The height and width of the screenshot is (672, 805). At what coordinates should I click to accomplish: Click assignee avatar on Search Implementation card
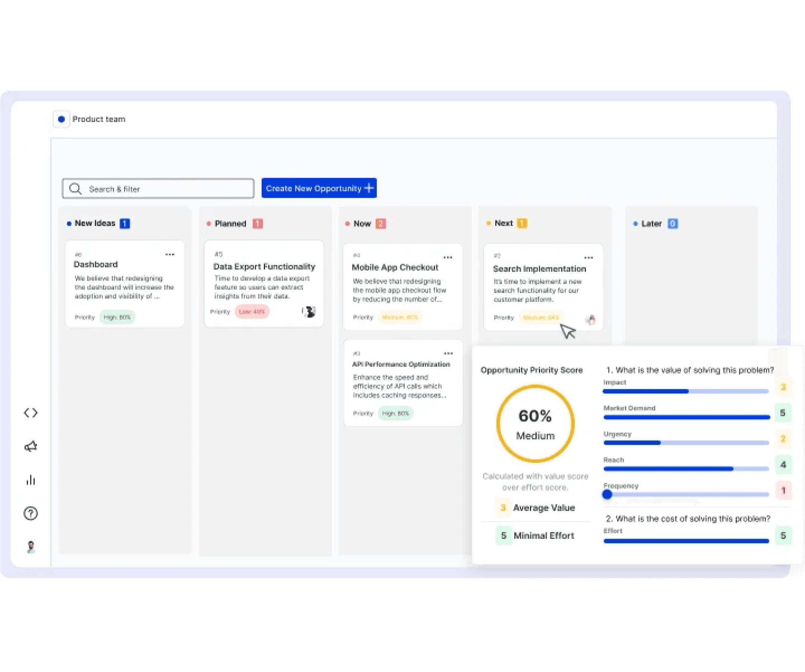[591, 320]
